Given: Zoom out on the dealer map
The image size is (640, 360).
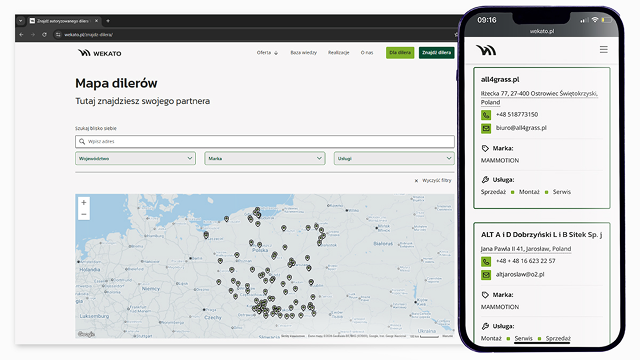Looking at the screenshot, I should point(84,214).
